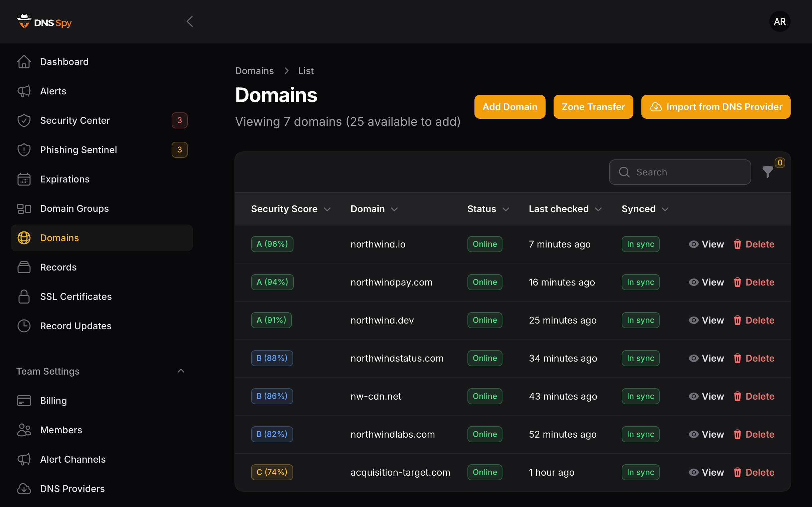812x507 pixels.
Task: Click into the Search input field
Action: [680, 172]
